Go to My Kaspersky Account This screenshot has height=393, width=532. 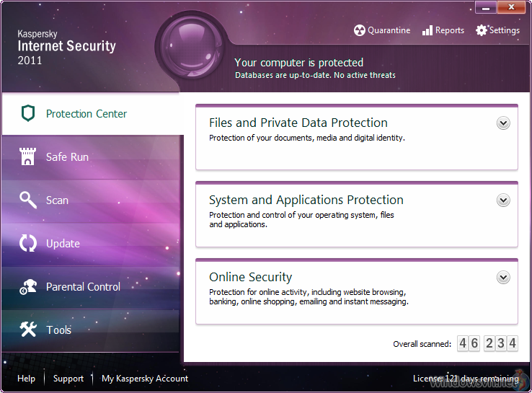click(x=145, y=379)
